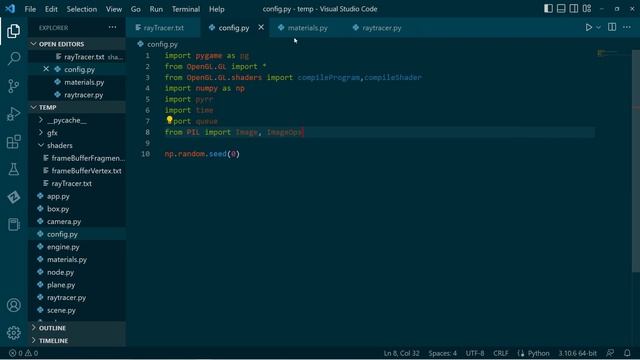640x360 pixels.
Task: Open node.py in file tree
Action: (77, 272)
